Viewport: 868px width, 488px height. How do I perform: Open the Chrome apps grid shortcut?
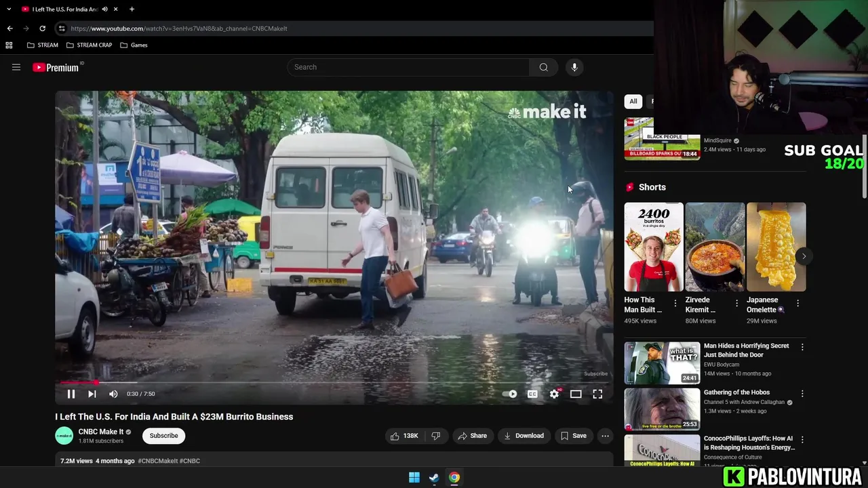[9, 45]
